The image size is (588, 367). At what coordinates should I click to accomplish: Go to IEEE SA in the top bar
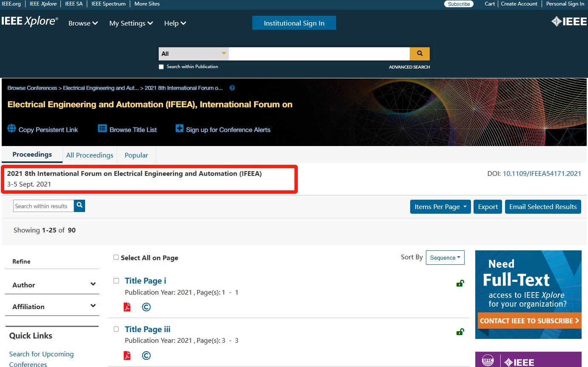(74, 4)
